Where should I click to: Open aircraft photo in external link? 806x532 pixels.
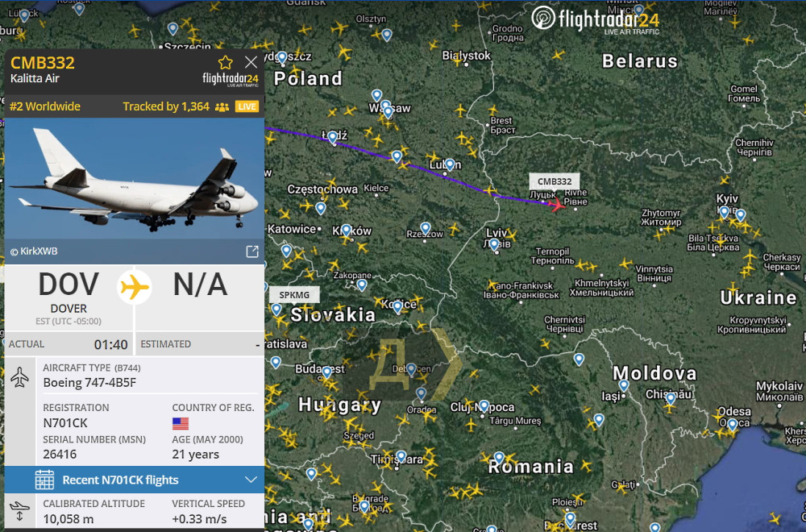tap(251, 251)
